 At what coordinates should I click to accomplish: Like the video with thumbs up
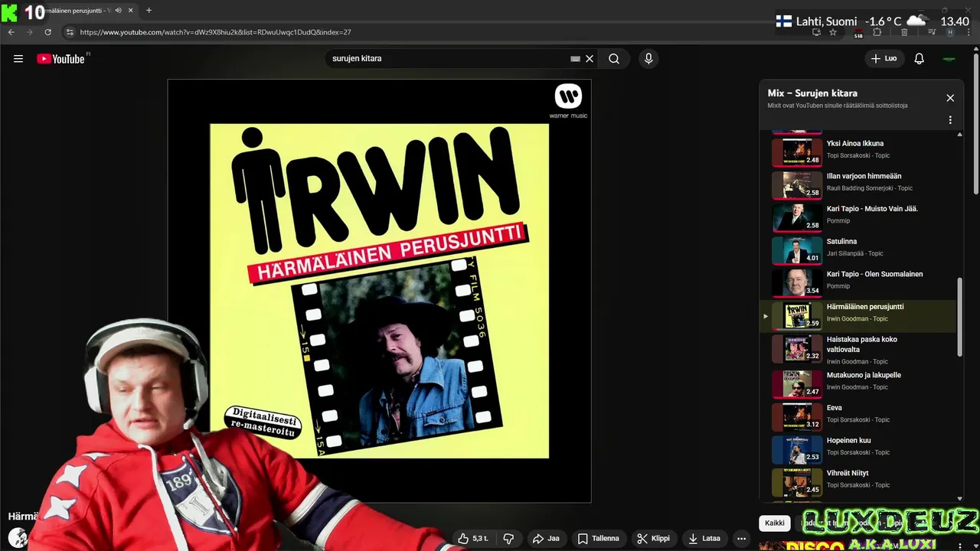tap(472, 539)
